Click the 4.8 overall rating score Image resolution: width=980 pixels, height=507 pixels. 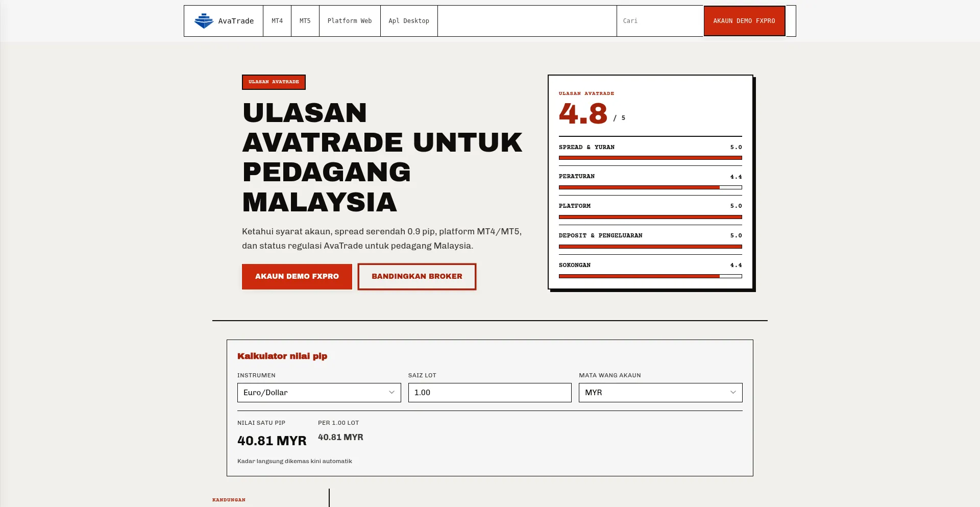pyautogui.click(x=583, y=113)
